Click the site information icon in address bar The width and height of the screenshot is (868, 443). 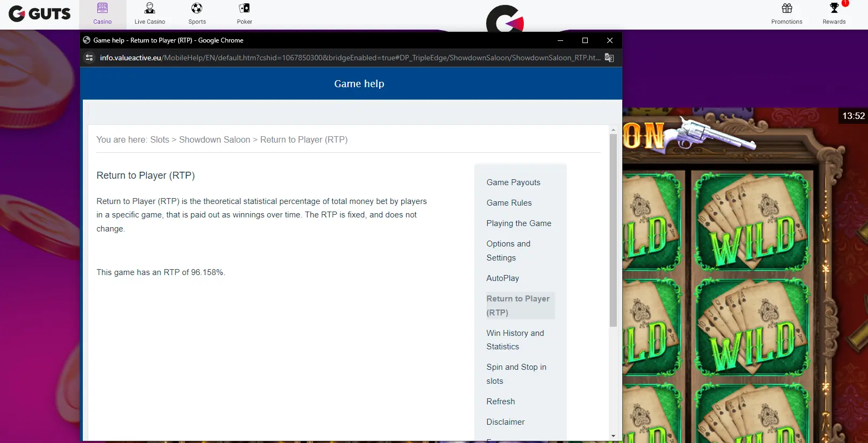point(90,58)
